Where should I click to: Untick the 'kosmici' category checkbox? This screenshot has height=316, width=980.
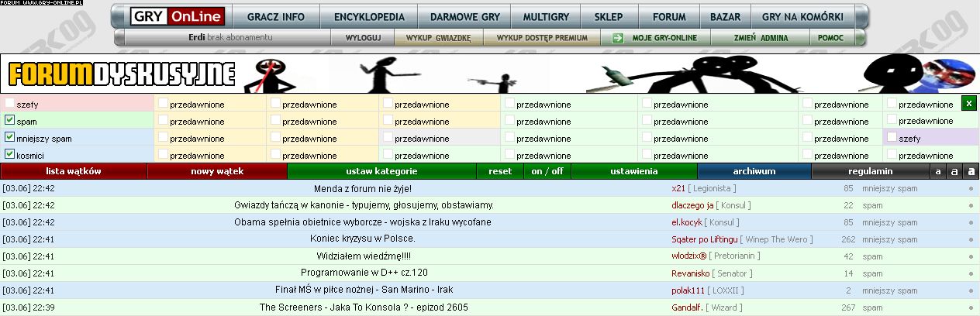click(x=9, y=155)
